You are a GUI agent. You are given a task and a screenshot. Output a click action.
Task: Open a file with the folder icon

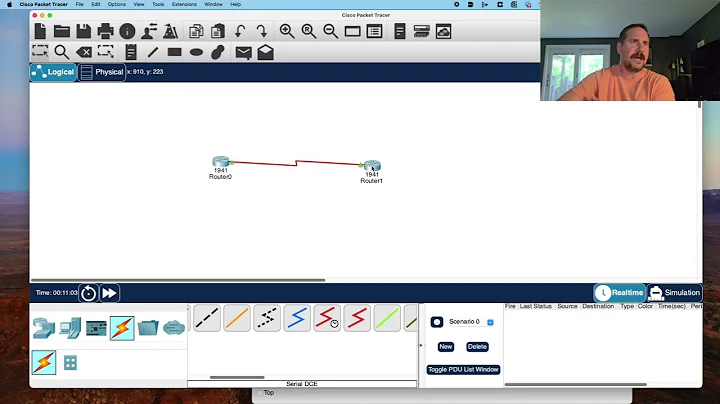coord(62,31)
